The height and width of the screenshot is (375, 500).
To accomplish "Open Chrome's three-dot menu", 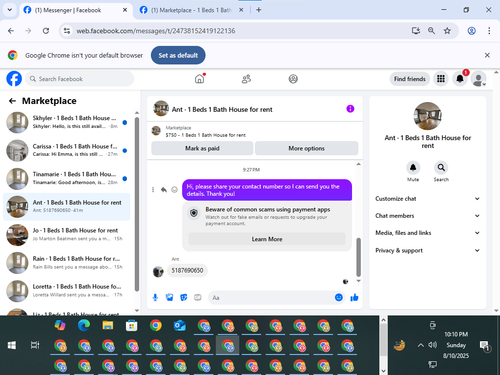I will tap(489, 31).
